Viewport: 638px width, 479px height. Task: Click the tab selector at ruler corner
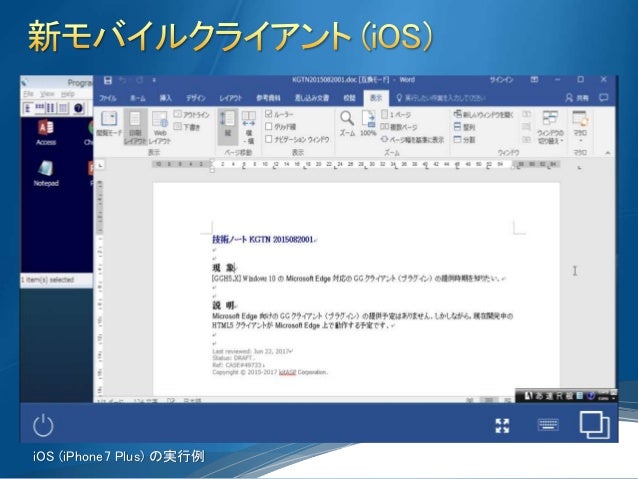coord(100,165)
